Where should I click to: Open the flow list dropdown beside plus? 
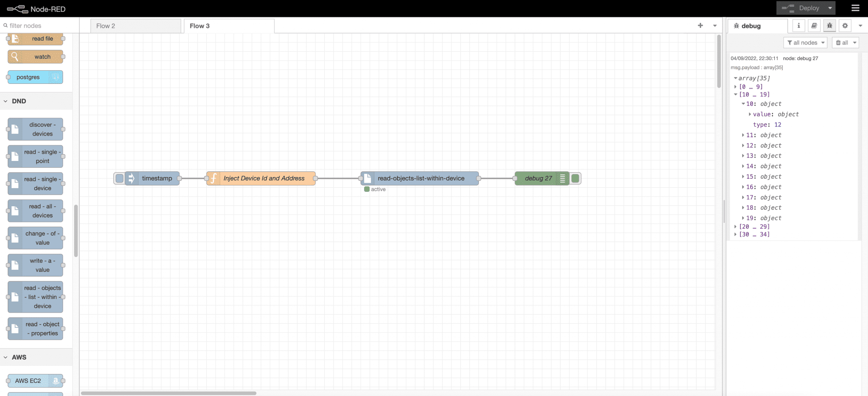coord(715,25)
